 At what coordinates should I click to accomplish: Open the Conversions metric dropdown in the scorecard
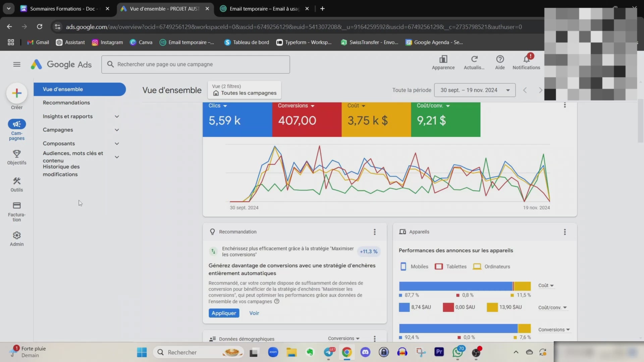point(296,106)
